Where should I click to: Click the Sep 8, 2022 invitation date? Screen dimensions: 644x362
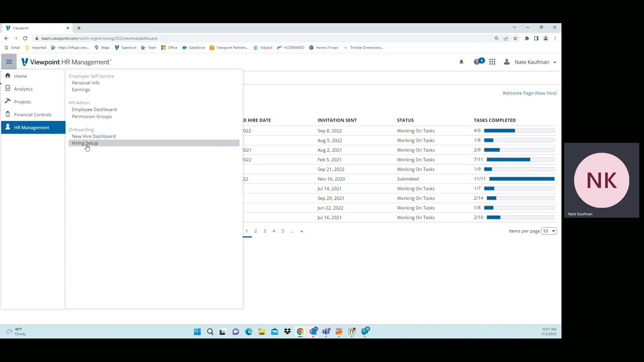330,131
